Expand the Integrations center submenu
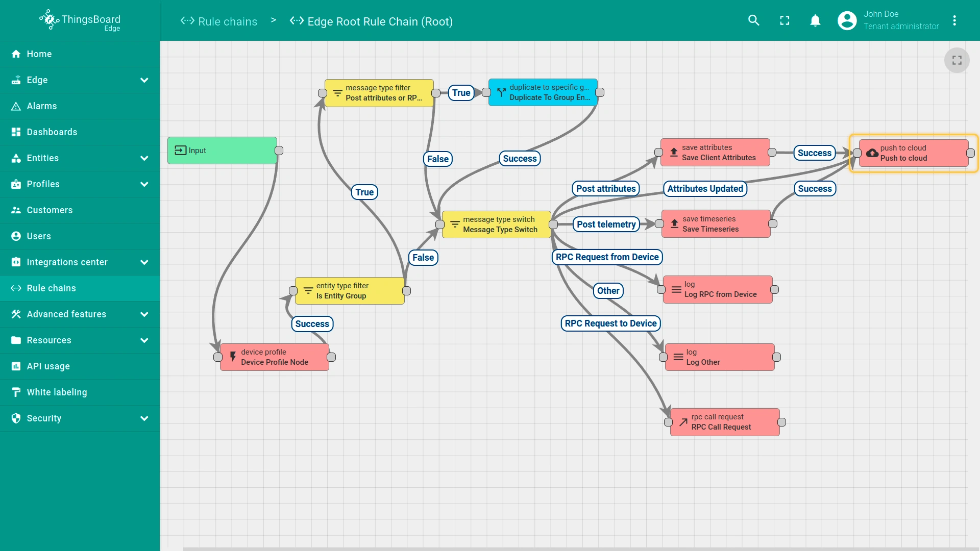The width and height of the screenshot is (980, 551). (144, 262)
